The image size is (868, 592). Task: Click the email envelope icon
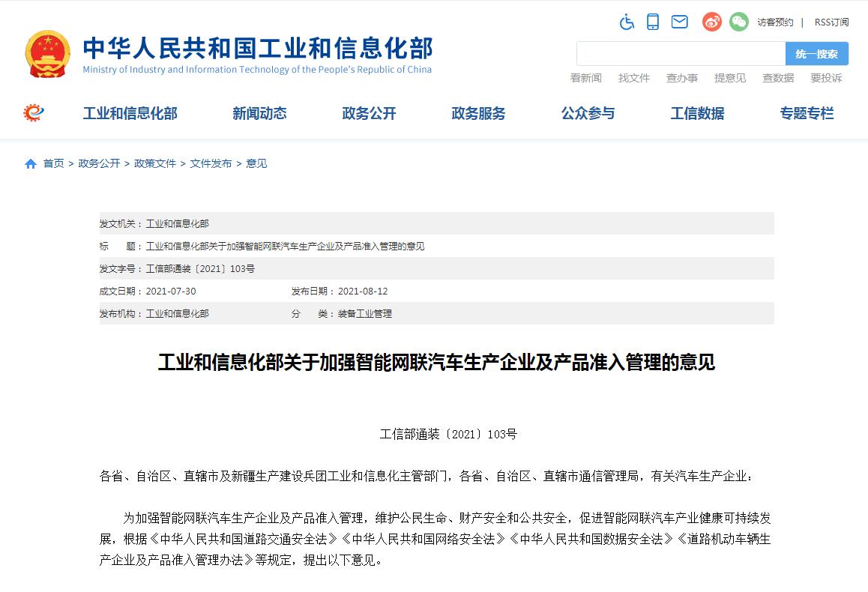pos(679,22)
